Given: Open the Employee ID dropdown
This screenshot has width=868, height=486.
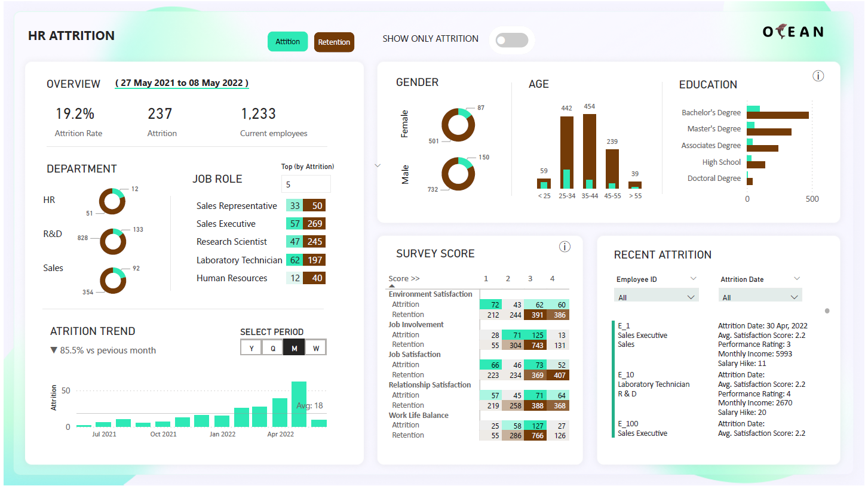Looking at the screenshot, I should tap(656, 297).
